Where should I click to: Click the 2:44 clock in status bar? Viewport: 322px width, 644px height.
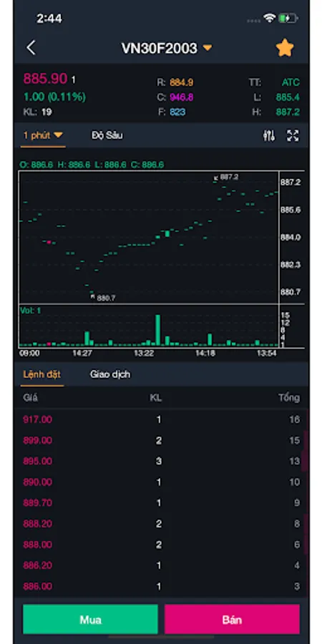49,19
